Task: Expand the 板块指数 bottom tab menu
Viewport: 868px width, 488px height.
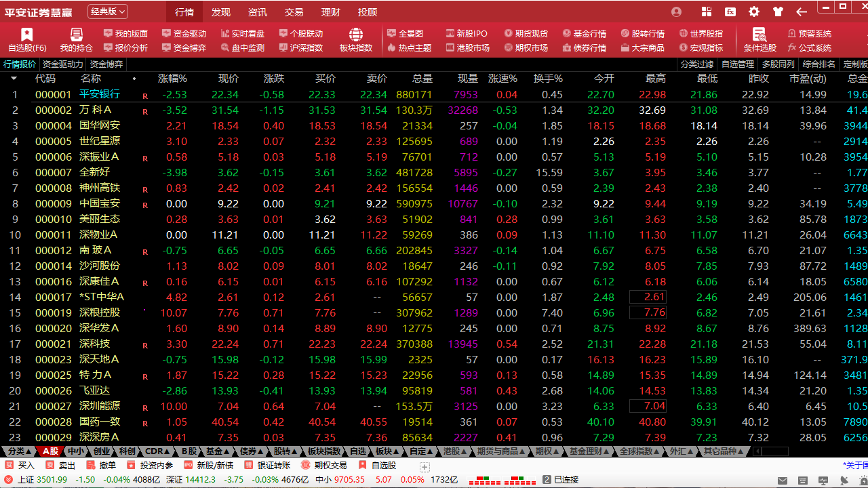Action: (328, 451)
